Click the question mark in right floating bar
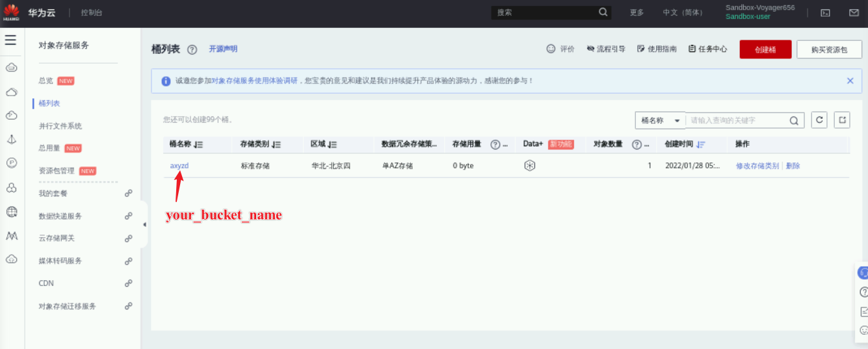868x349 pixels. point(863,292)
